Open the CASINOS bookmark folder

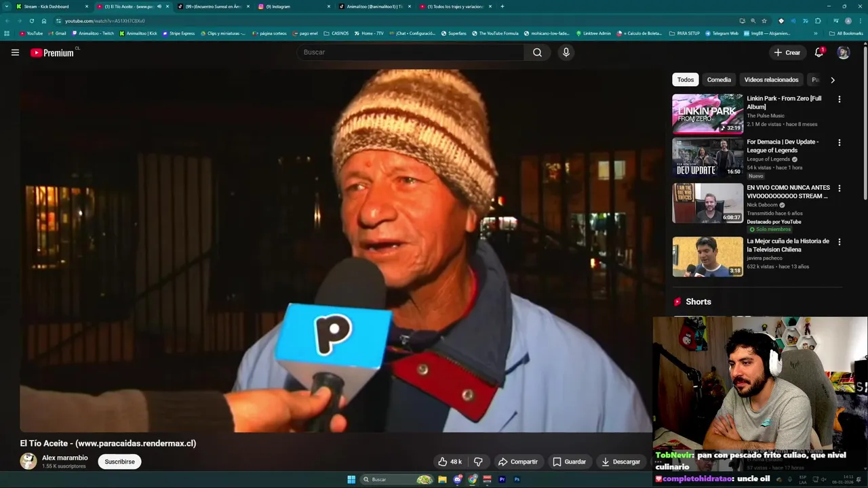pyautogui.click(x=336, y=33)
